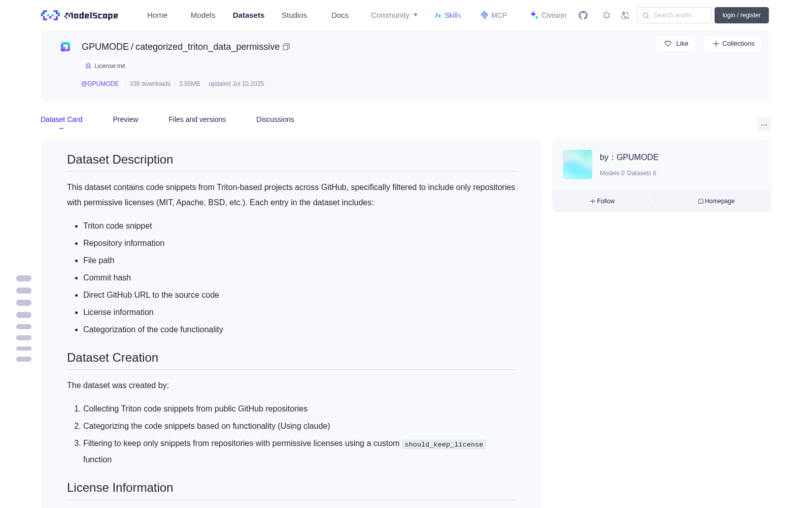Image resolution: width=812 pixels, height=508 pixels.
Task: Switch language with the translate icon
Action: (625, 15)
